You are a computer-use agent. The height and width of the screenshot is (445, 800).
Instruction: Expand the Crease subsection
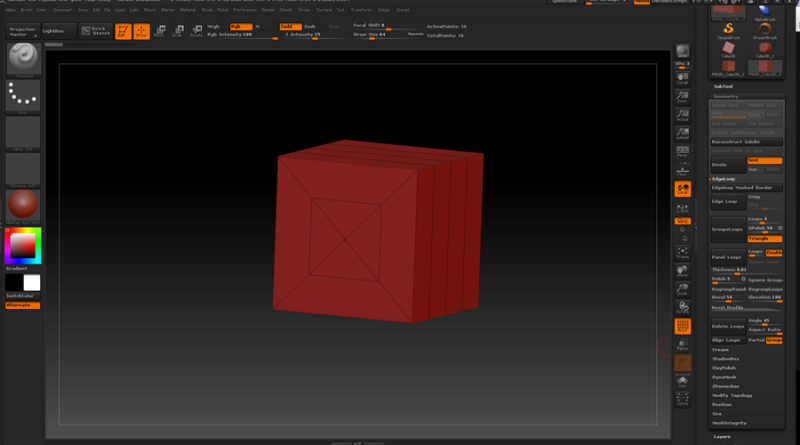click(720, 350)
